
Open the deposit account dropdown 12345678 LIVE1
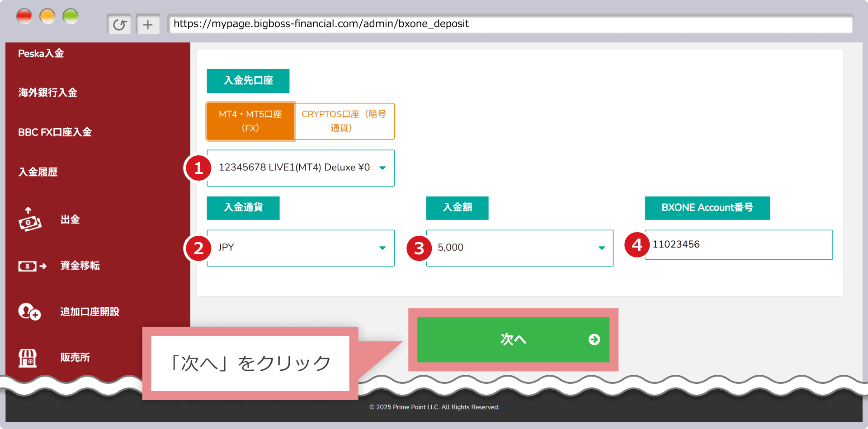pyautogui.click(x=301, y=168)
